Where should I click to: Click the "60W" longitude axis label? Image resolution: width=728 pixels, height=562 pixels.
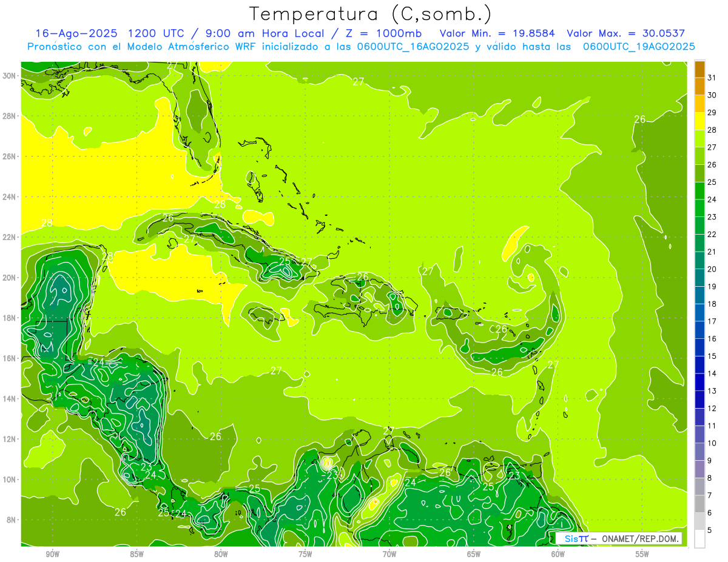[x=558, y=554]
